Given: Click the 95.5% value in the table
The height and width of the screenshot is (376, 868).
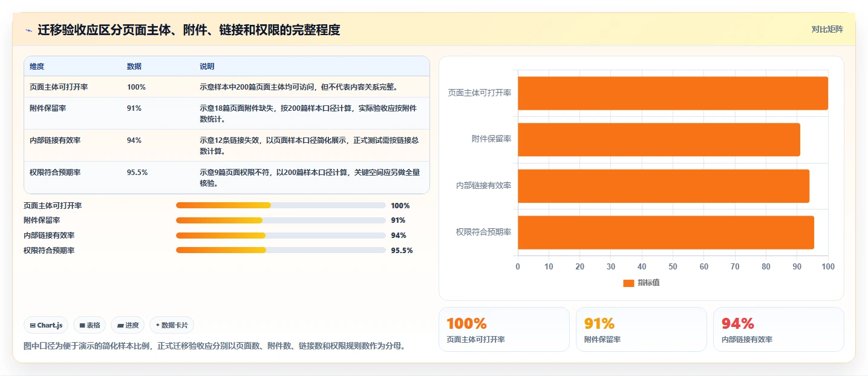Looking at the screenshot, I should (137, 173).
